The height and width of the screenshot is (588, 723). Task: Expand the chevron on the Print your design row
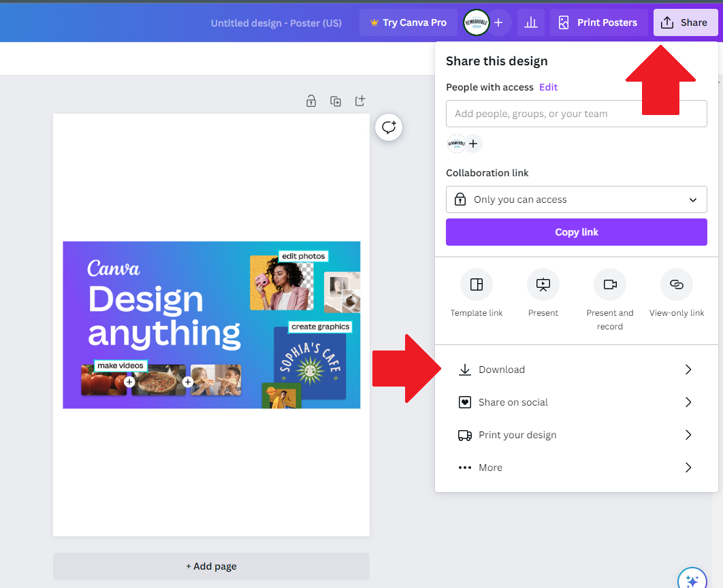coord(688,435)
